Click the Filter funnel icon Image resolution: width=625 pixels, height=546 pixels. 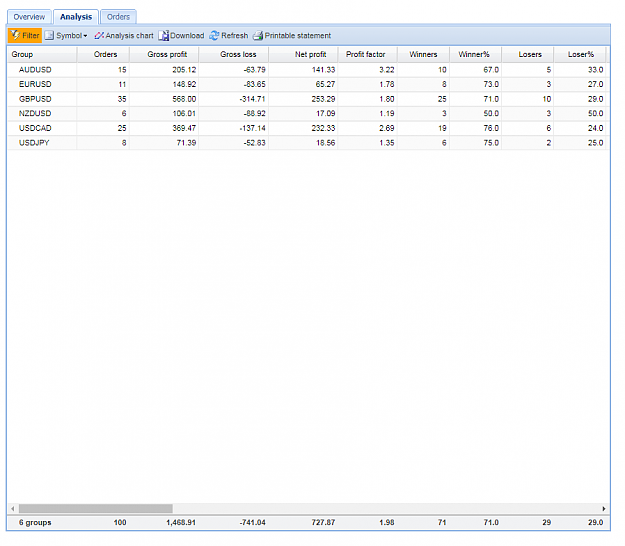15,35
